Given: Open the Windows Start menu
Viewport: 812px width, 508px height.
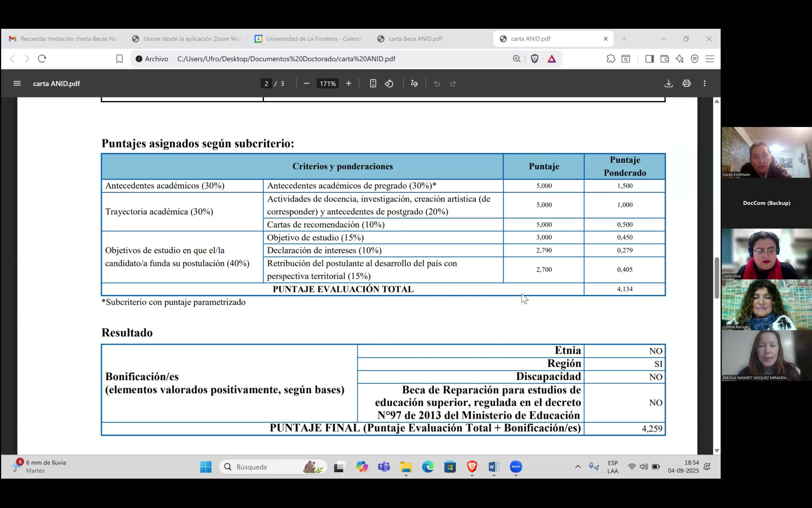Looking at the screenshot, I should [x=206, y=467].
